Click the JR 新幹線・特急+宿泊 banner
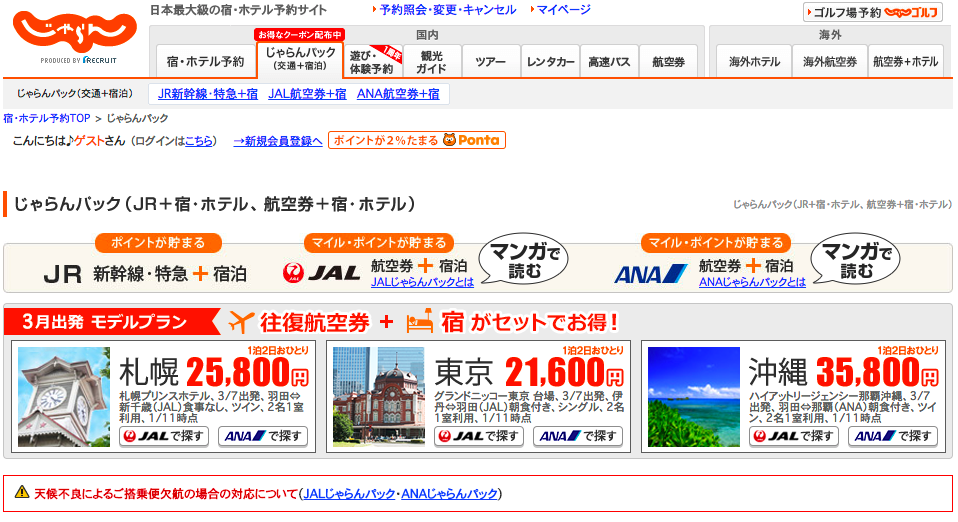958x522 pixels. 145,273
